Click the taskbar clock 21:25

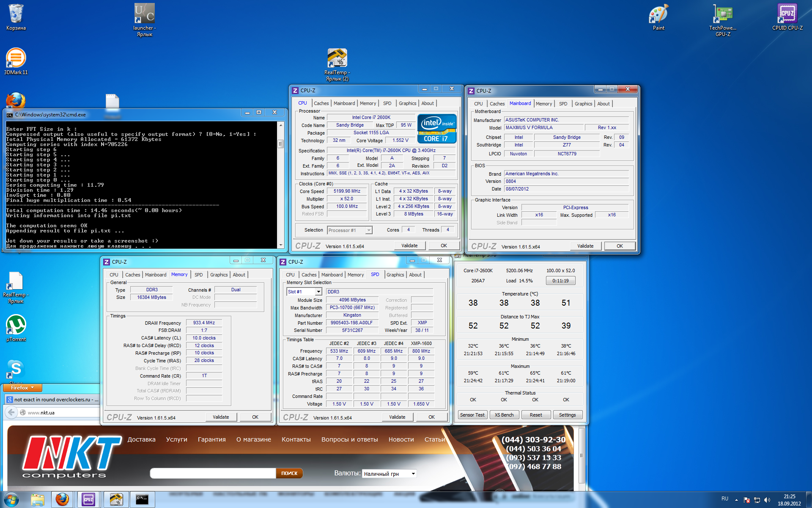[x=789, y=500]
